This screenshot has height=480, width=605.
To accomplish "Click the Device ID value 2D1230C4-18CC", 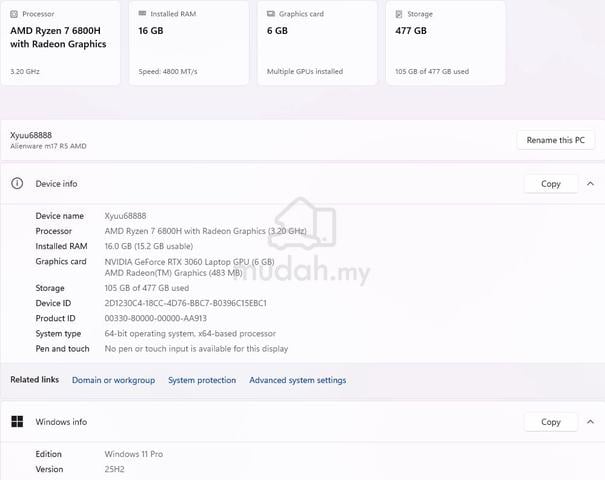I will [186, 303].
